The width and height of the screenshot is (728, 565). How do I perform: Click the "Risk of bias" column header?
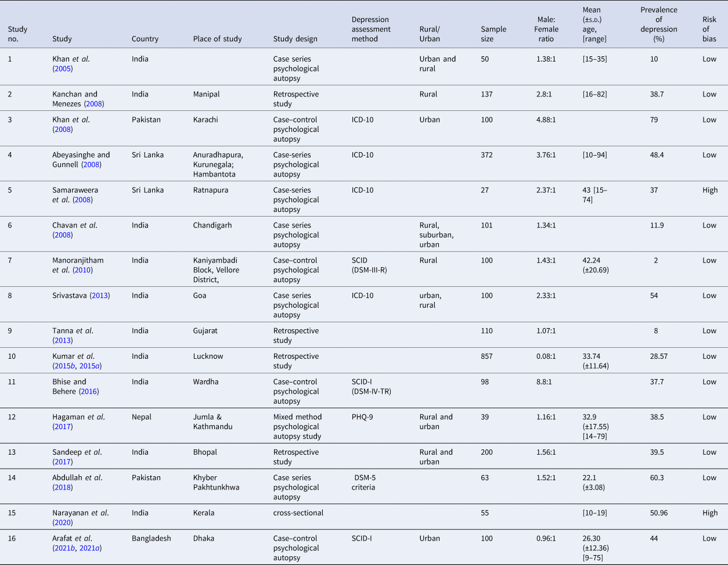pyautogui.click(x=709, y=29)
